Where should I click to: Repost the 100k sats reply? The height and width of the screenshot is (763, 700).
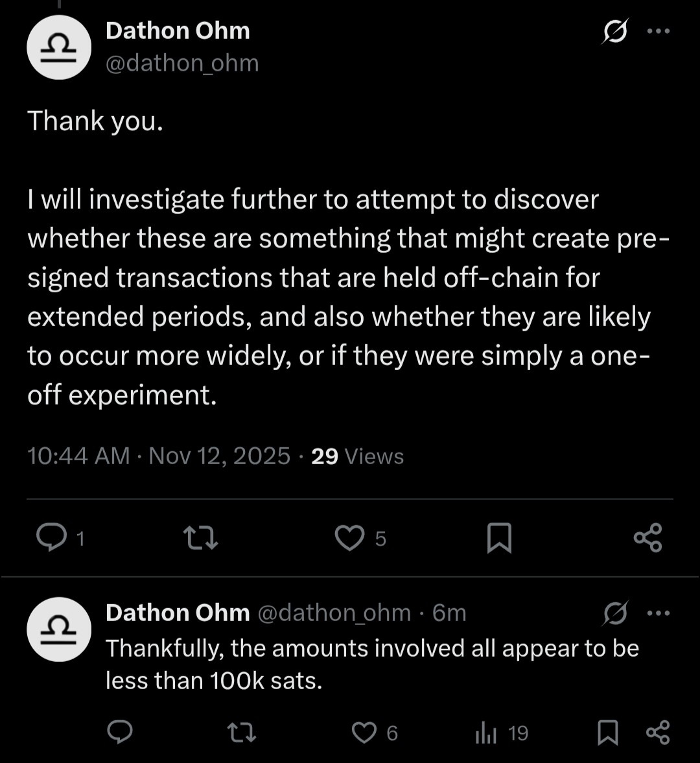(x=242, y=733)
